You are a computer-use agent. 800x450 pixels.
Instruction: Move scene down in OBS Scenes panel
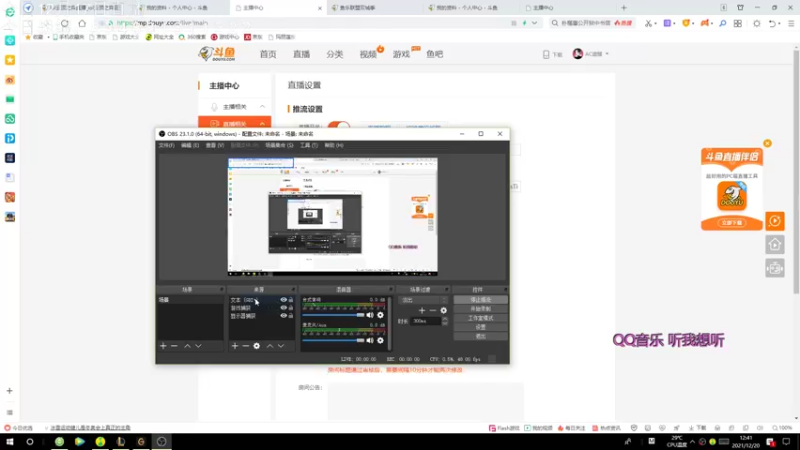(x=198, y=346)
